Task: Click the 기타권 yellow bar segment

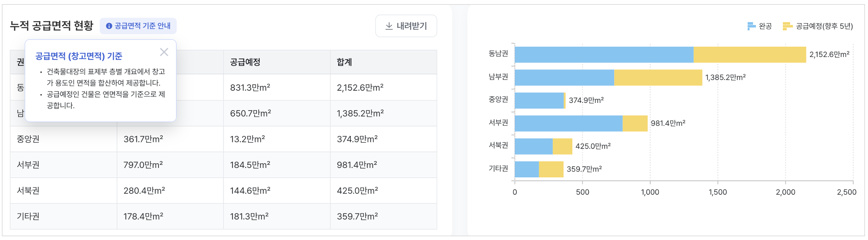Action: click(x=551, y=169)
